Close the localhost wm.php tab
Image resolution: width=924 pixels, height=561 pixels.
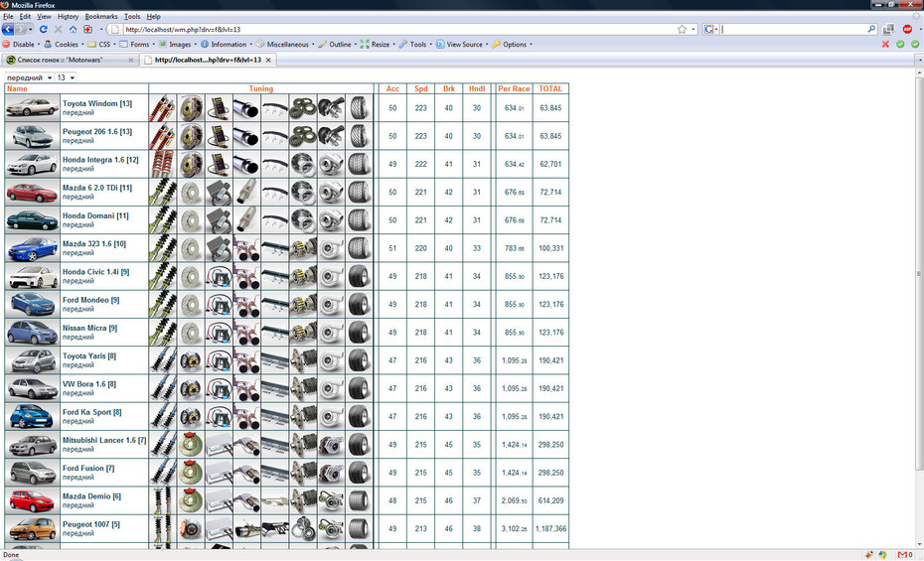point(268,60)
